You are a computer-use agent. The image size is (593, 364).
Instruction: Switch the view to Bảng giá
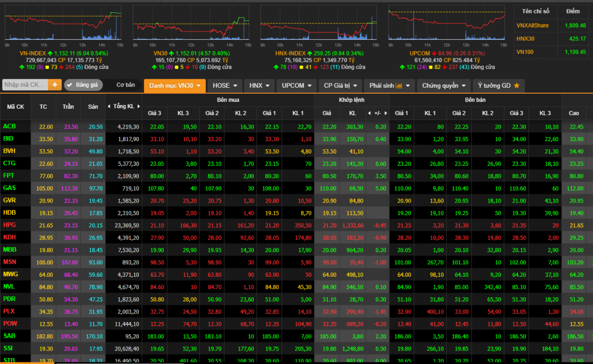coord(83,85)
